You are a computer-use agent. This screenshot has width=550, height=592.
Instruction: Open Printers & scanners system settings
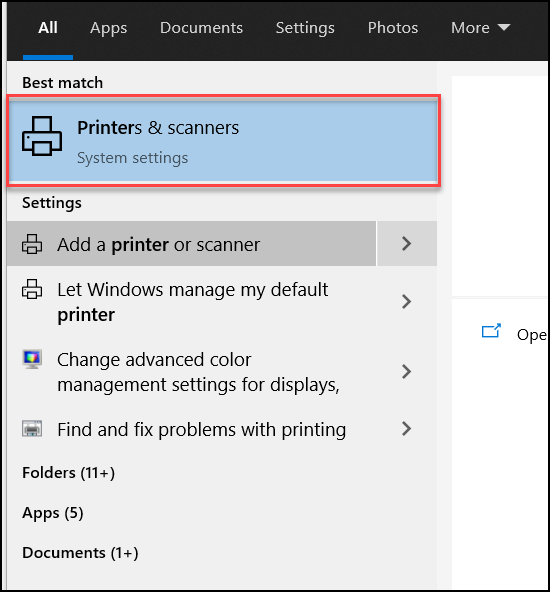click(223, 140)
